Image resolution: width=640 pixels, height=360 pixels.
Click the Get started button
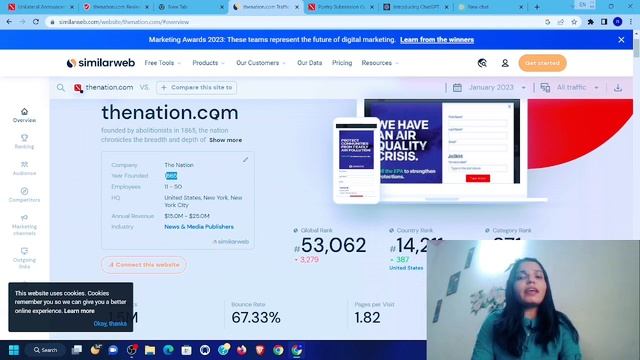(542, 63)
